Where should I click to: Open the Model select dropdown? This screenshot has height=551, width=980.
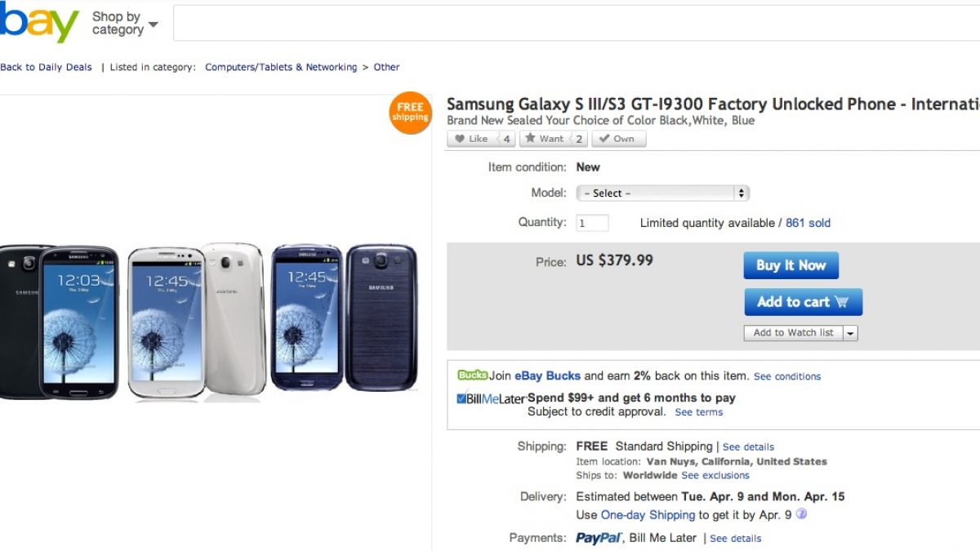click(662, 193)
